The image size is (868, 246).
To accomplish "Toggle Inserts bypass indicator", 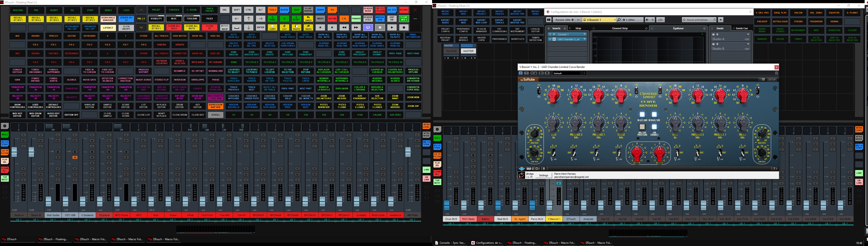I will (549, 29).
